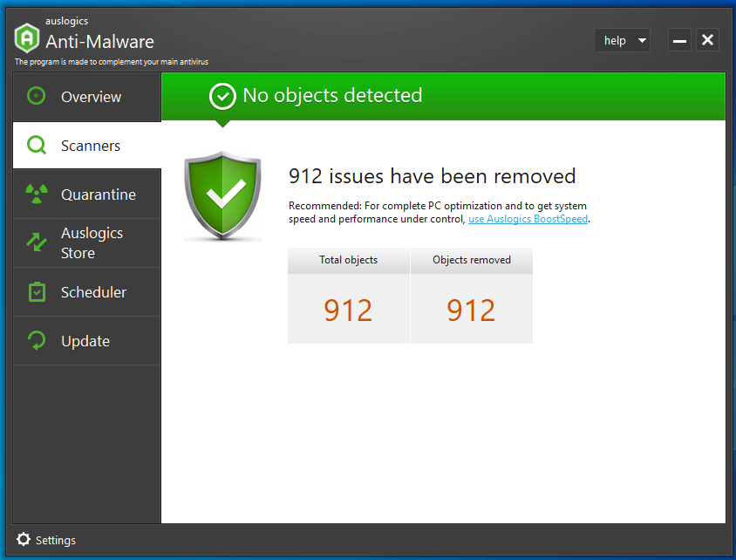Open Scheduler using the calendar icon

(x=36, y=291)
